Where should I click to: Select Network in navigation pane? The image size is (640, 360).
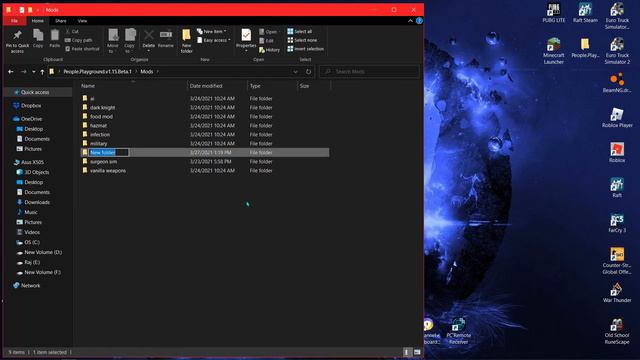[31, 285]
